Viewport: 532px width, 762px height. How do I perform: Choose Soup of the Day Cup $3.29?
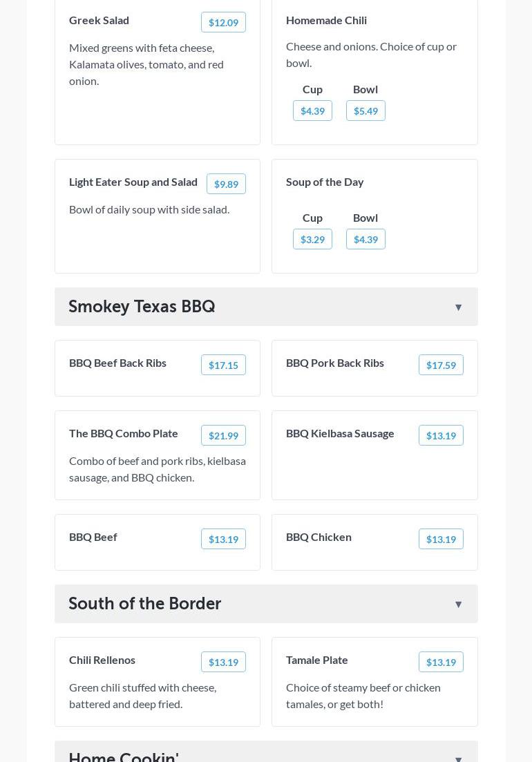tap(312, 240)
